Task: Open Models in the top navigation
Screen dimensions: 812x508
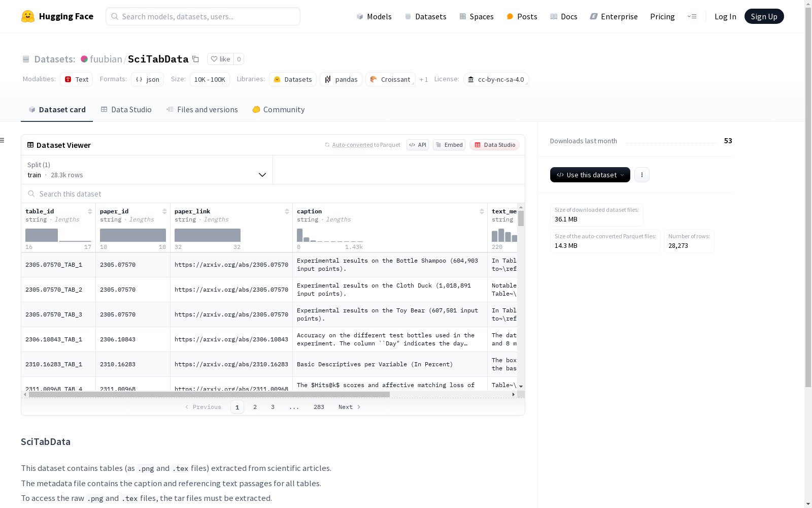Action: coord(374,16)
